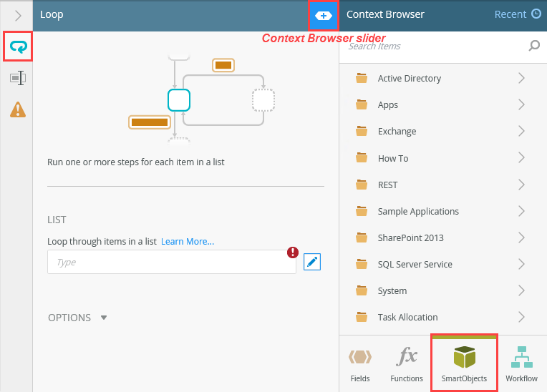Click the pencil edit button
Viewport: 547px width, 392px height.
point(312,262)
